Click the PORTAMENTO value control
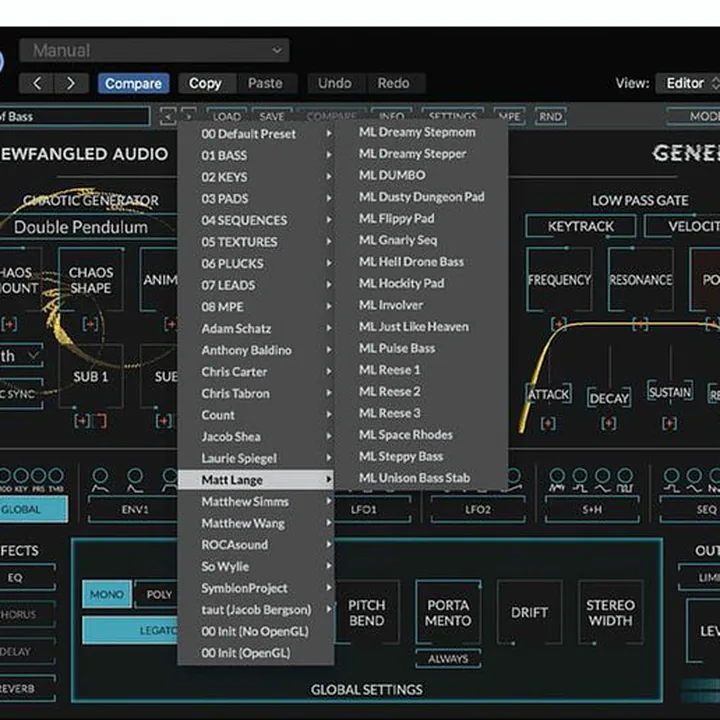The image size is (720, 720). (x=448, y=612)
